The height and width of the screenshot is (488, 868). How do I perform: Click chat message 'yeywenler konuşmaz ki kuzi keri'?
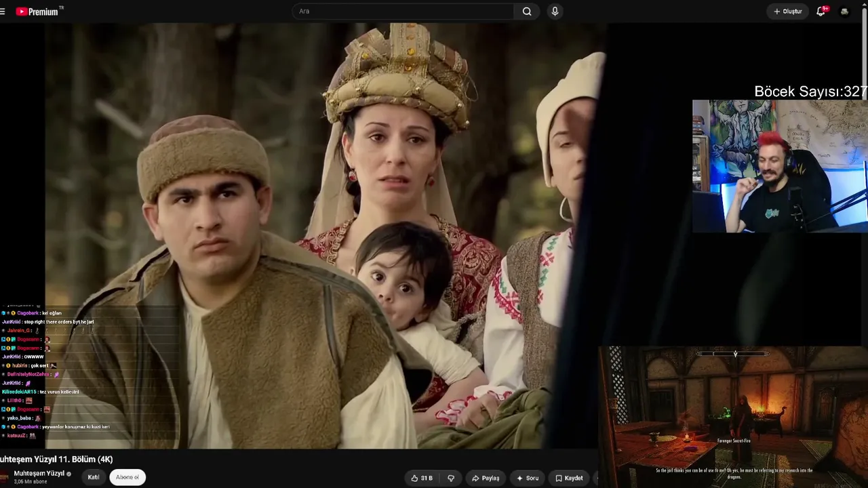click(76, 427)
